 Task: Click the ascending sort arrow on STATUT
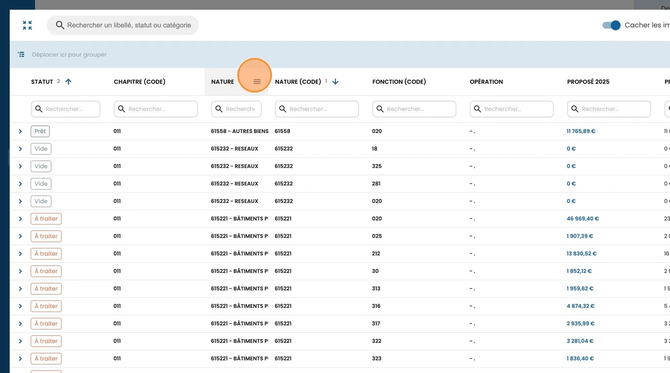coord(68,82)
